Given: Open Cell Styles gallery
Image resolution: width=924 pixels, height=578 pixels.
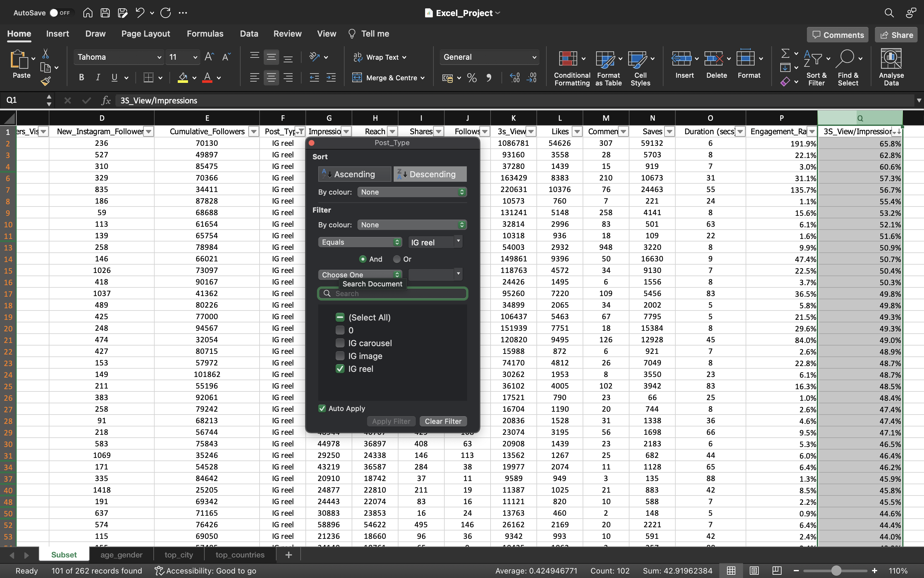Looking at the screenshot, I should click(x=640, y=68).
